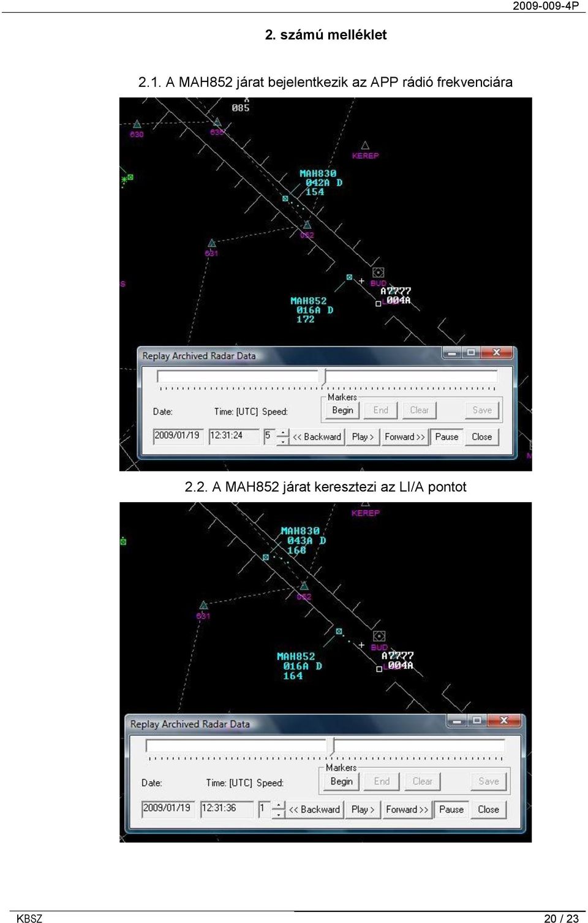Click page number '20 / 23' in footer

561,918
